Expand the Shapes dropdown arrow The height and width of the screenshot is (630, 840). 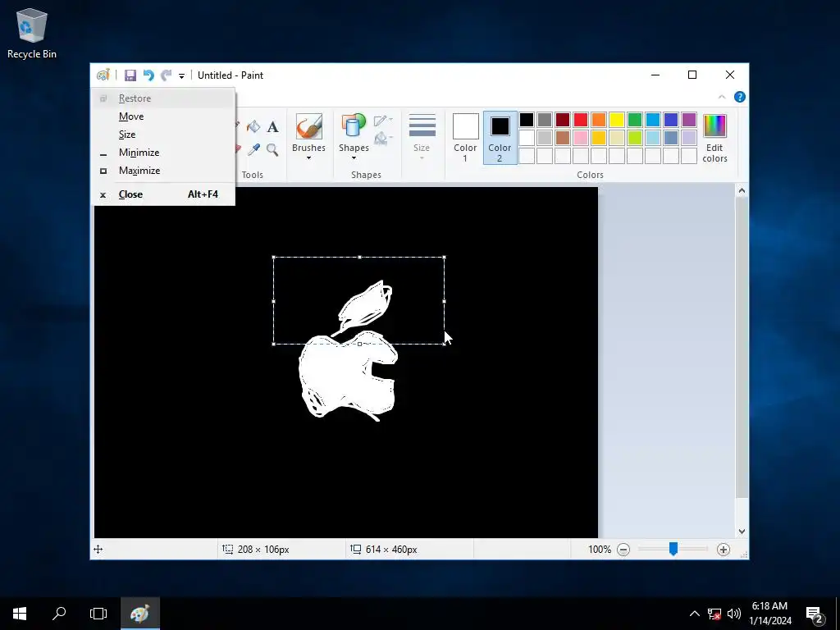354,158
